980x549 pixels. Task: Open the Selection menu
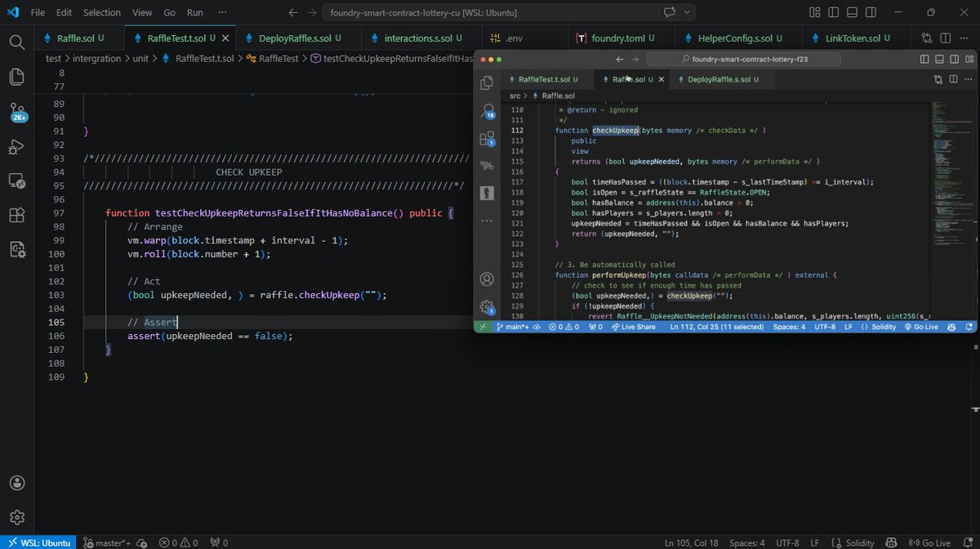(x=102, y=13)
